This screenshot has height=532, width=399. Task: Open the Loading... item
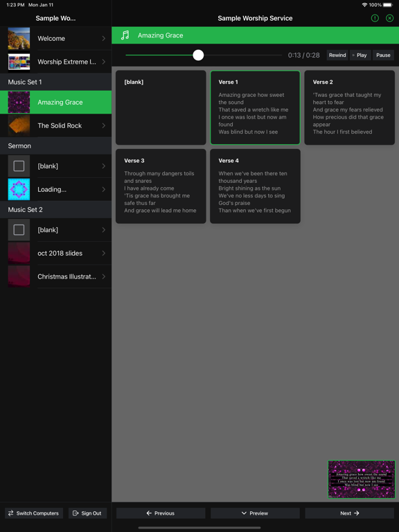click(55, 189)
